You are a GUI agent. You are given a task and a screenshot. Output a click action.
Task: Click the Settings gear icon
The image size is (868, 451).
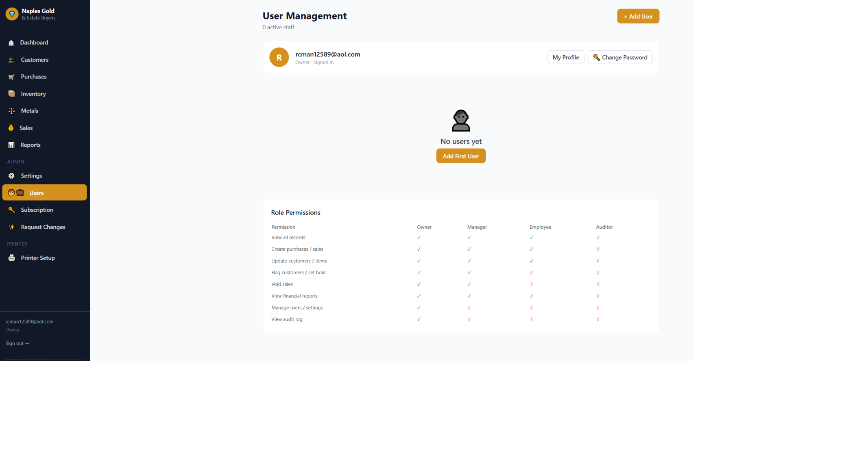coord(11,176)
